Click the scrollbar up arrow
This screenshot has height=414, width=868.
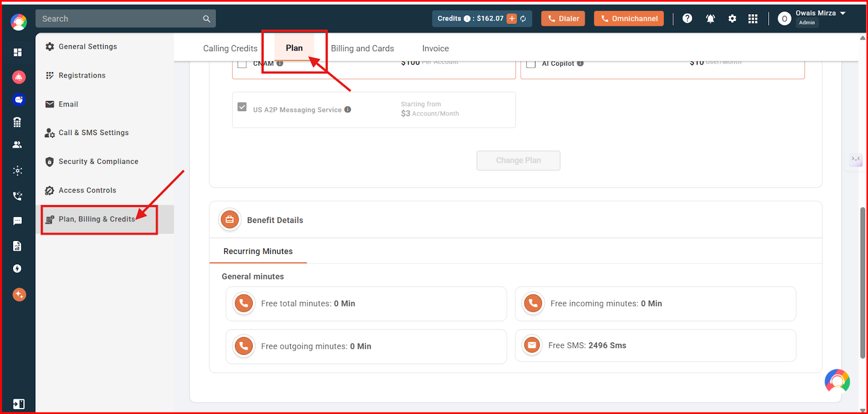click(863, 37)
